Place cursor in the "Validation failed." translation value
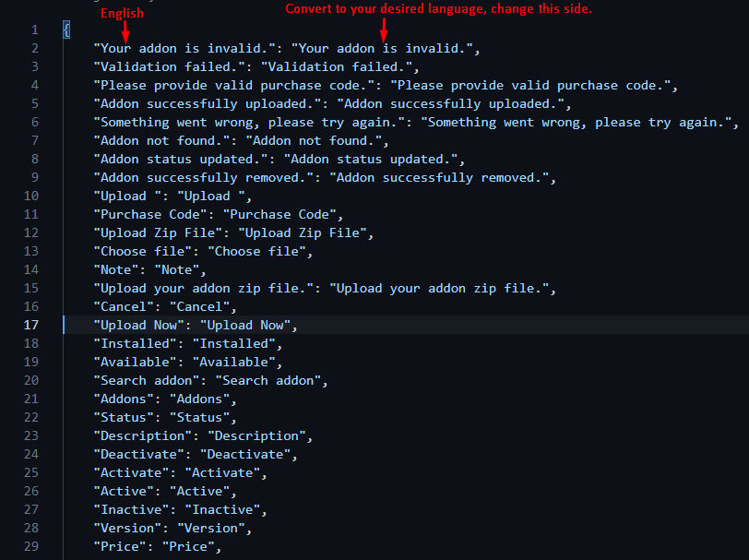749x560 pixels. (340, 66)
